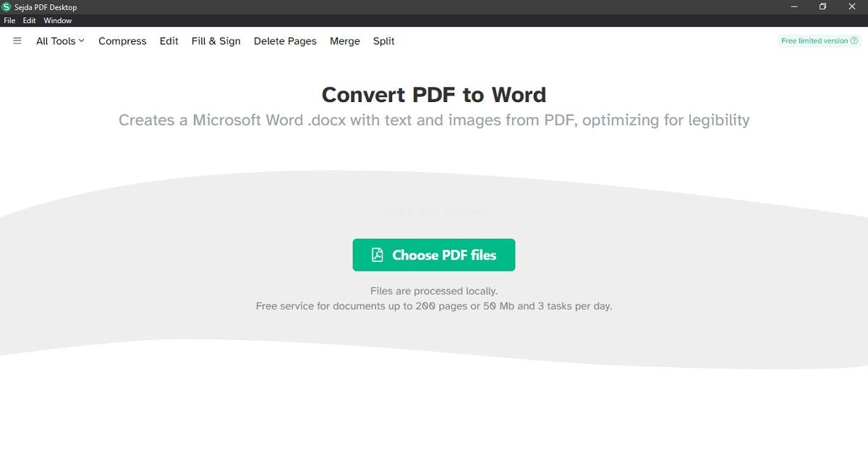Open the Delete Pages tool
The image size is (868, 456).
(285, 41)
